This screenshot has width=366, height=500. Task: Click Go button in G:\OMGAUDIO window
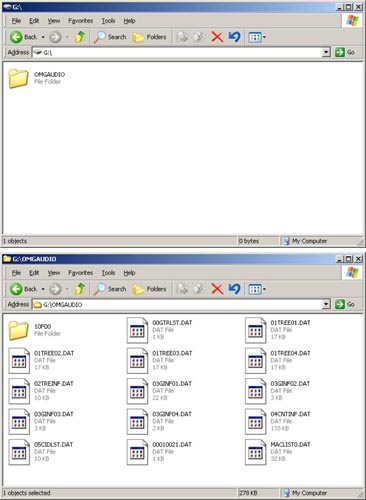[x=345, y=304]
